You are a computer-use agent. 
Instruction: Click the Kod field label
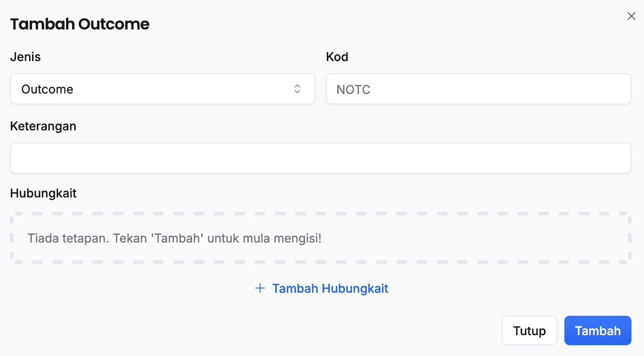tap(337, 57)
